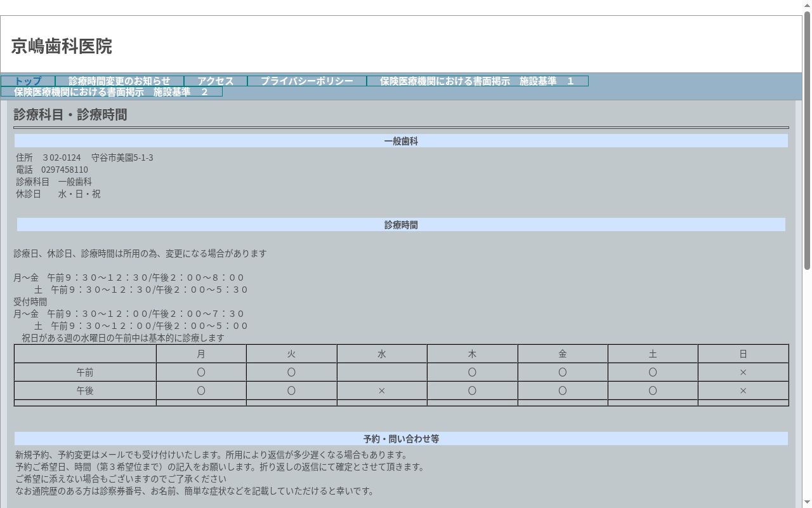This screenshot has height=508, width=812.
Task: Click the 午前 row label in the table
Action: point(85,372)
